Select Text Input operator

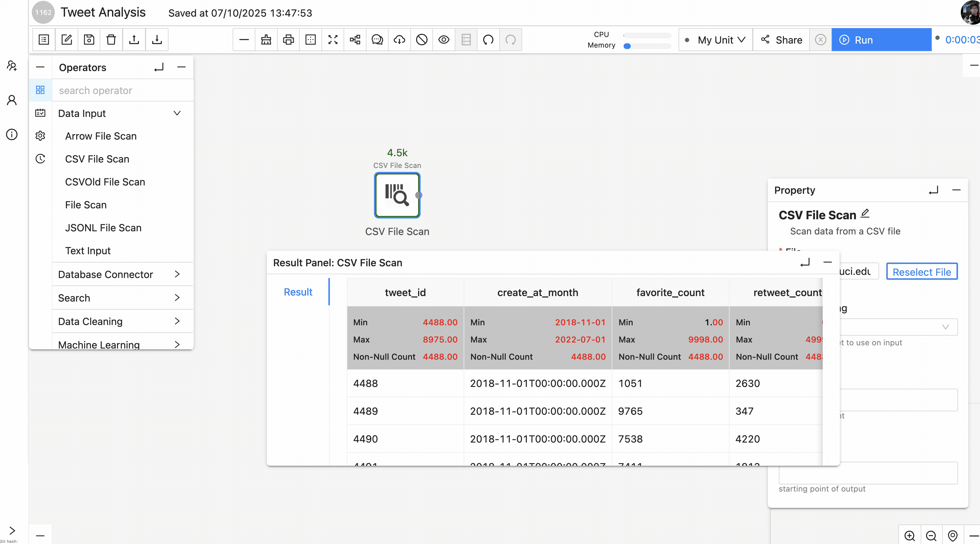[88, 250]
